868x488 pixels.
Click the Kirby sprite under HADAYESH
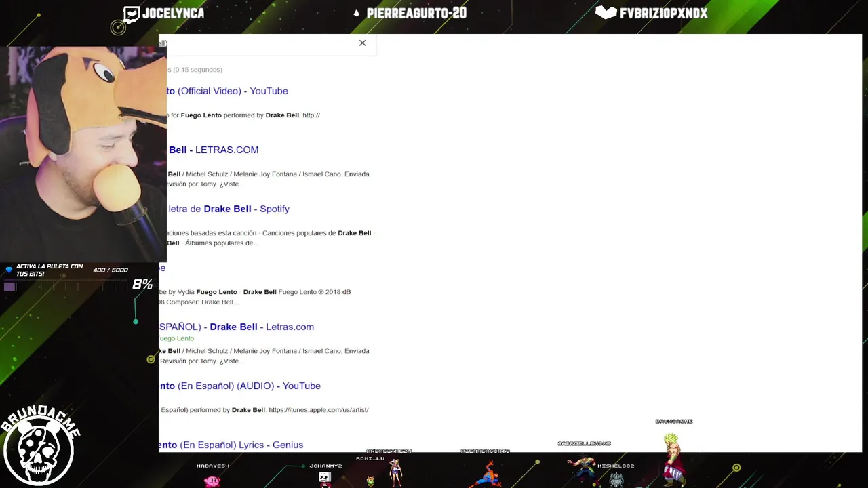212,480
